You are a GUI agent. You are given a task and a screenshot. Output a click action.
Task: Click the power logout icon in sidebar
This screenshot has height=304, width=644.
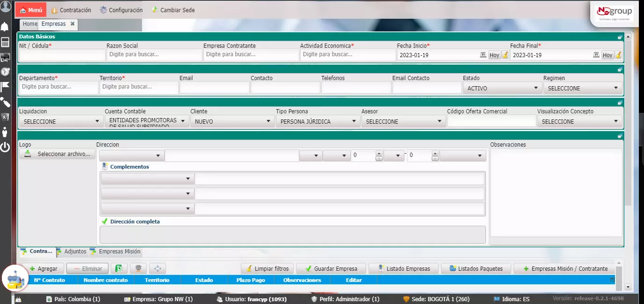pos(5,147)
